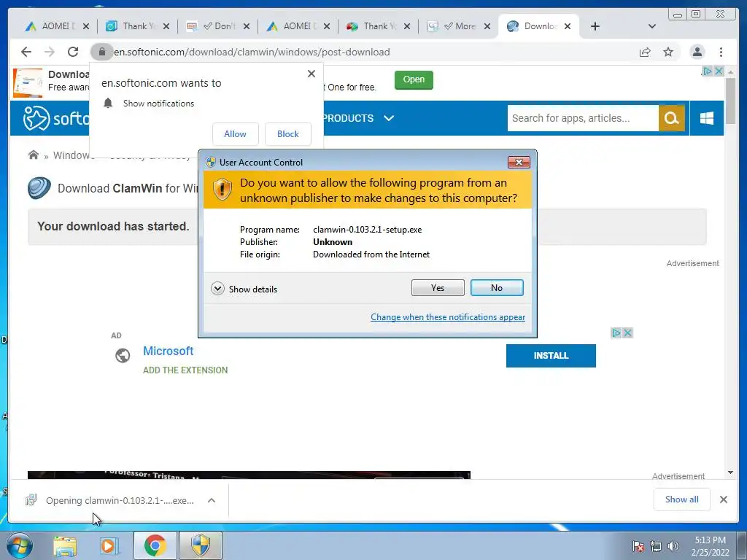Open the tab search dropdown arrow
The width and height of the screenshot is (747, 560).
tap(652, 26)
